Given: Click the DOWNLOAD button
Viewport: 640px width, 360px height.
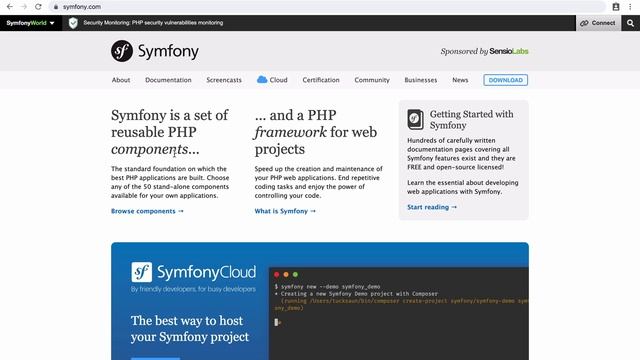Looking at the screenshot, I should pos(505,80).
